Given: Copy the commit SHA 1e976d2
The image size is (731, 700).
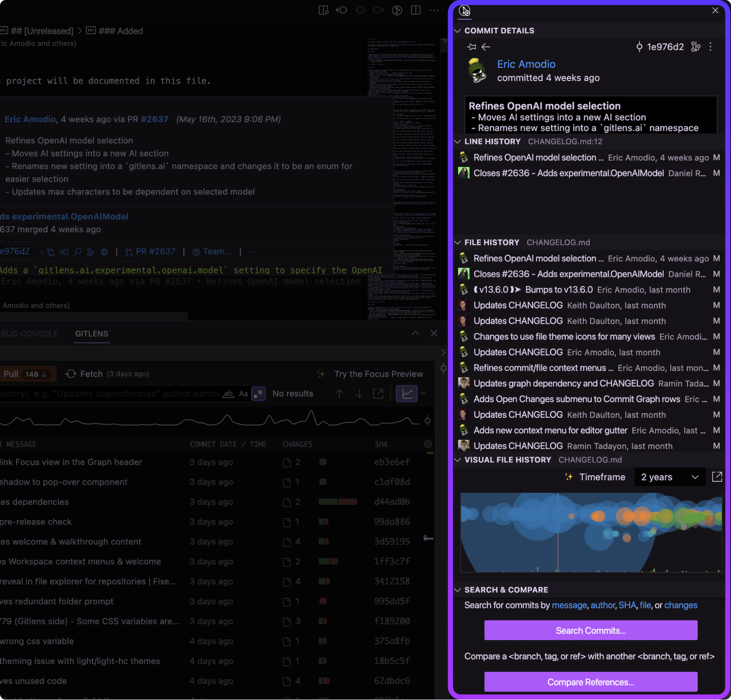Looking at the screenshot, I should 660,47.
